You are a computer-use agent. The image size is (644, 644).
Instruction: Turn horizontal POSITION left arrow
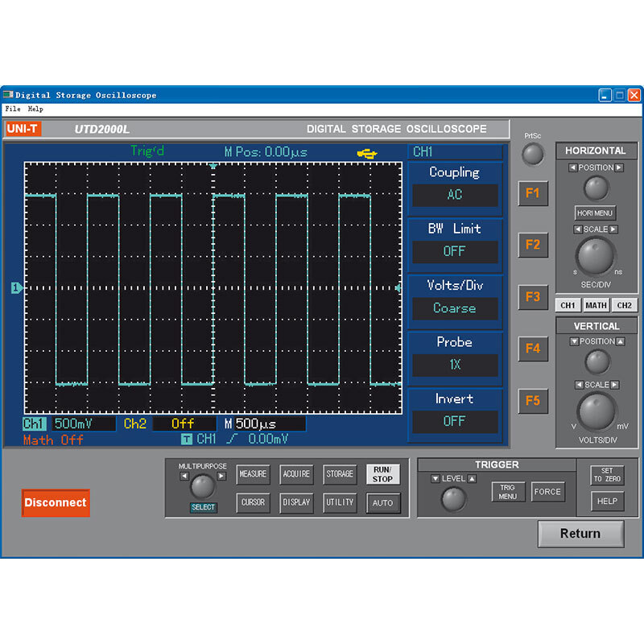click(572, 167)
